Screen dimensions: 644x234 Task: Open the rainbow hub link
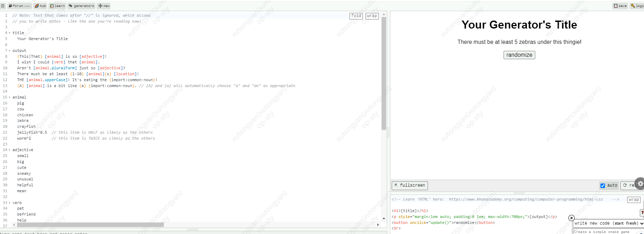[40, 6]
